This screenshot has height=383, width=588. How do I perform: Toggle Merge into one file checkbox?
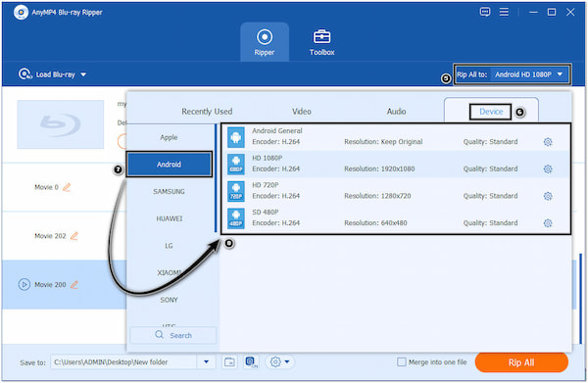(401, 362)
